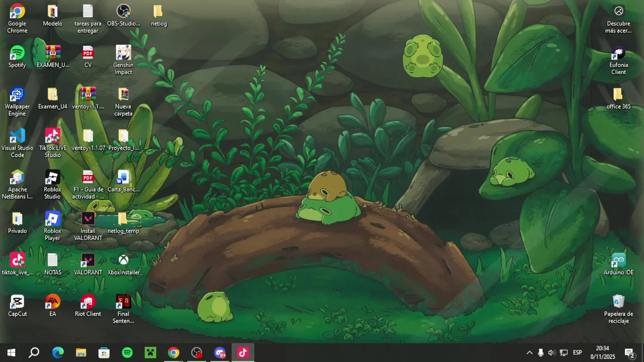
Task: Select the Eufonia Client shortcut
Action: click(x=618, y=60)
